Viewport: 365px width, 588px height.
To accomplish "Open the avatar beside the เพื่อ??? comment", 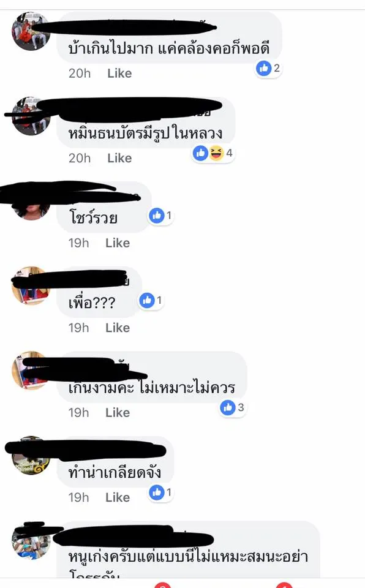I will pos(31,286).
